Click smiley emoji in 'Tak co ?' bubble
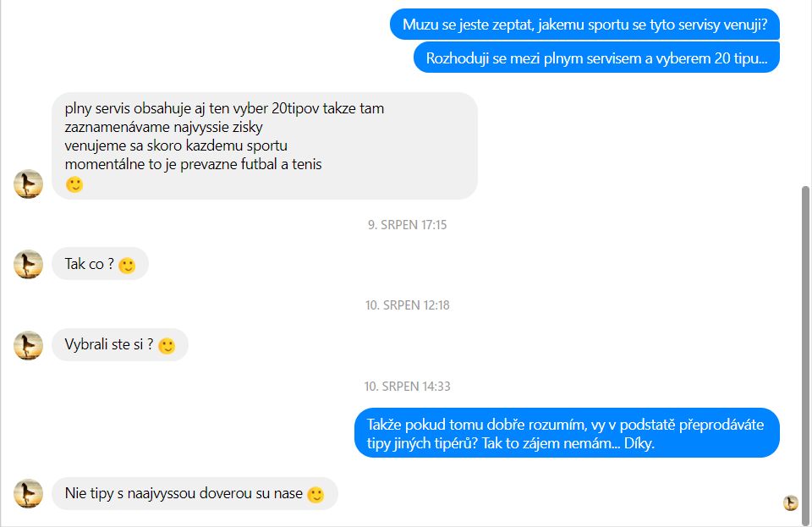 [127, 265]
